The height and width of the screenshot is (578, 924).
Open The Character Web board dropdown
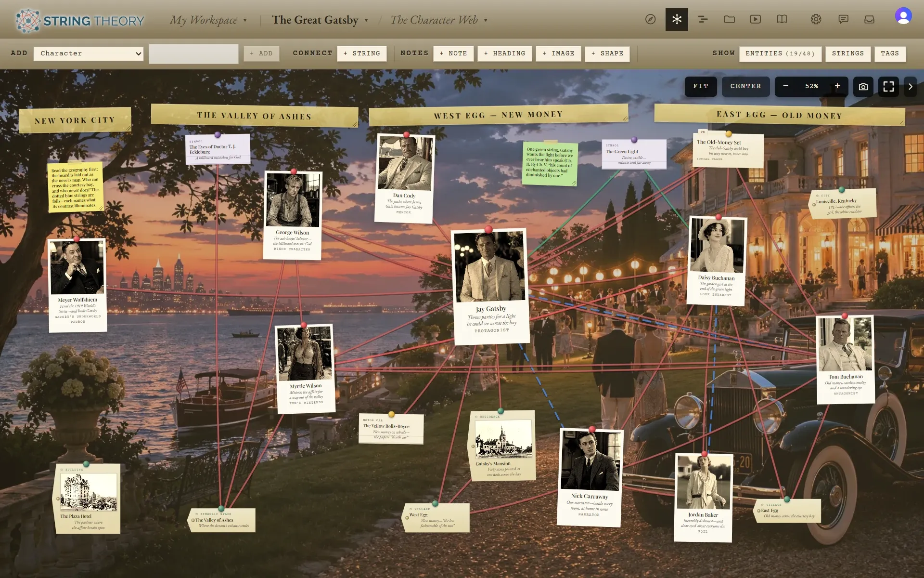tap(439, 20)
